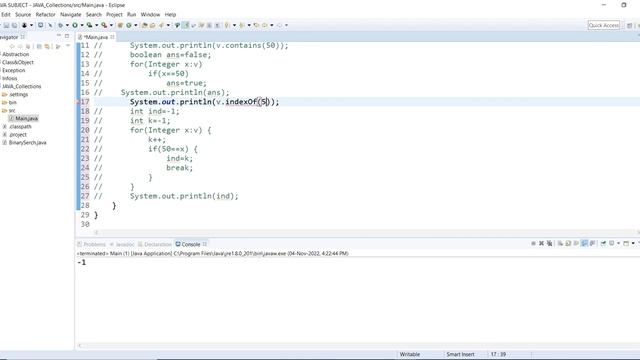Screen dimensions: 640x360
Task: Click the Terminate square icon in Console
Action: 533,243
